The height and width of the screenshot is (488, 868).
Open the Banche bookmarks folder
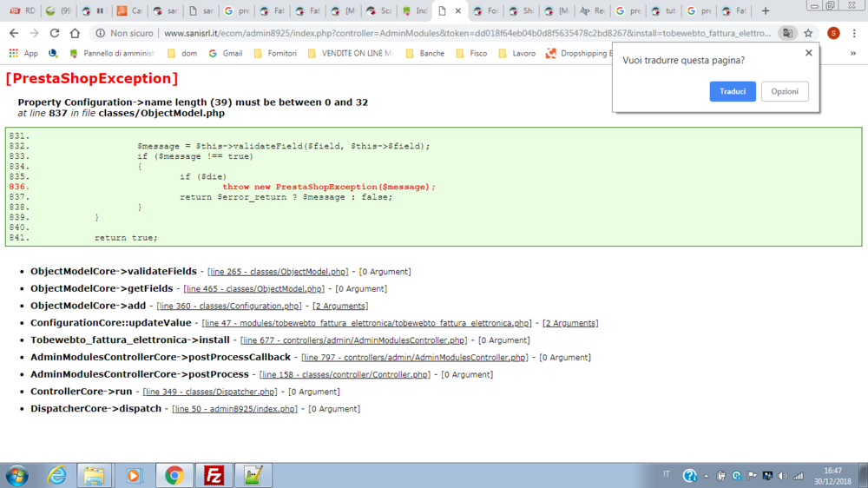[425, 53]
